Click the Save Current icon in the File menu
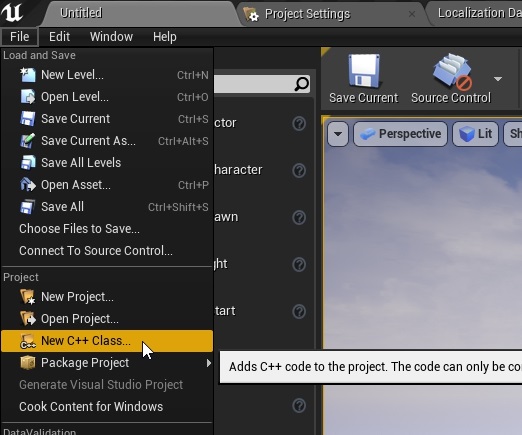The image size is (522, 435). click(28, 119)
